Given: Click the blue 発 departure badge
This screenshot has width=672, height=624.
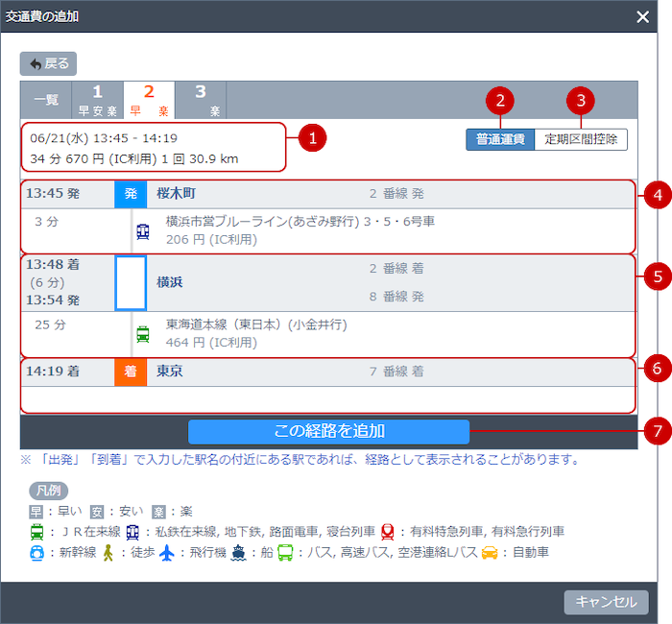Looking at the screenshot, I should (x=131, y=194).
